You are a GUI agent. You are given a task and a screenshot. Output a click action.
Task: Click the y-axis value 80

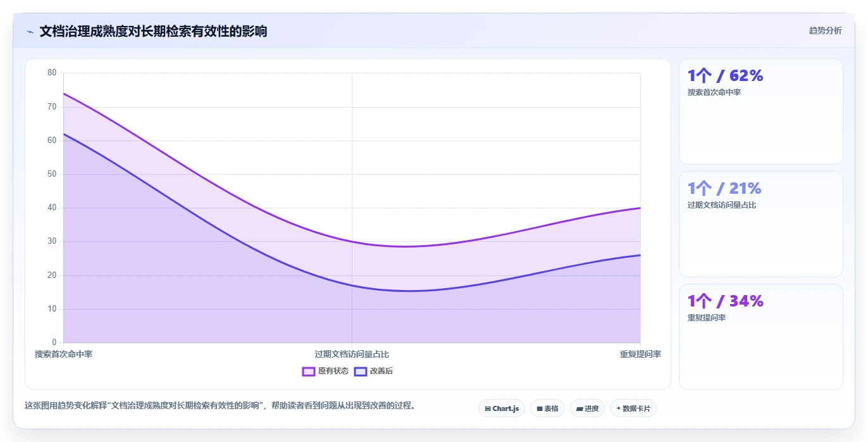[x=52, y=73]
